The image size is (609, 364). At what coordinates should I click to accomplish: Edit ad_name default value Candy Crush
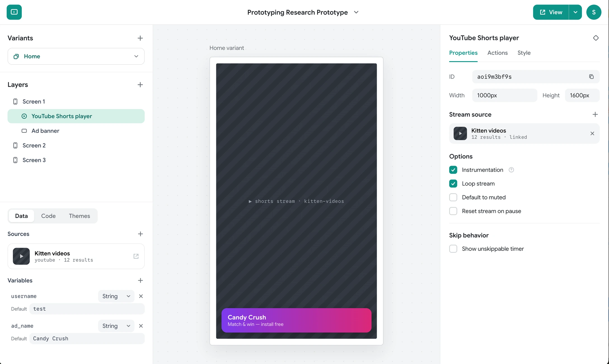click(87, 339)
